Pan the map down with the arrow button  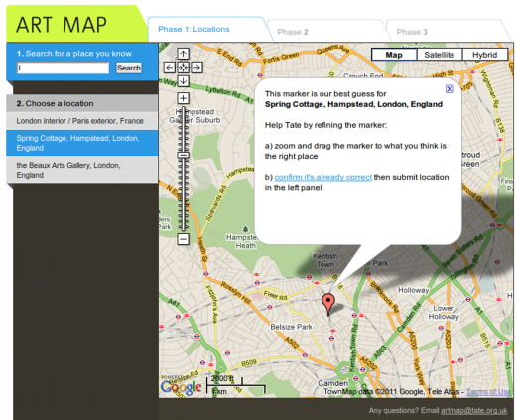pyautogui.click(x=183, y=81)
